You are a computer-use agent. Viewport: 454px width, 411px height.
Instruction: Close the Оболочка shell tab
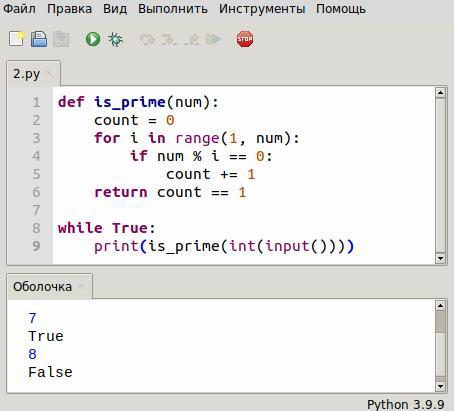coord(81,286)
